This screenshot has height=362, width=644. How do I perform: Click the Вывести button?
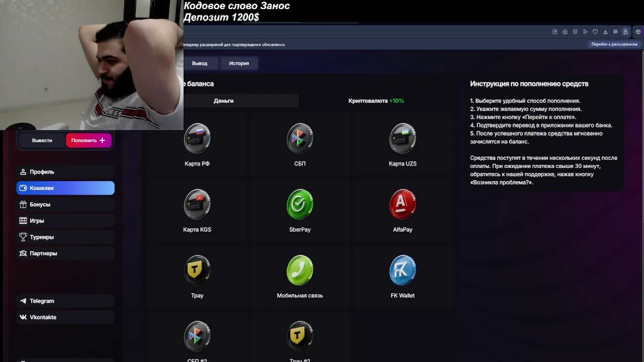pyautogui.click(x=42, y=140)
